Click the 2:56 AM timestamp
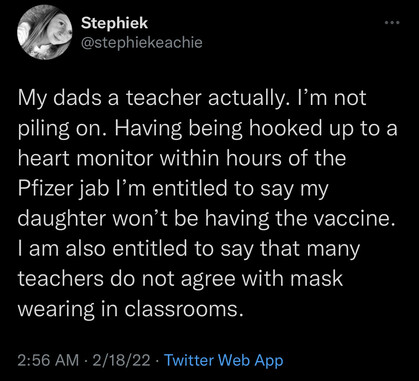This screenshot has width=419, height=381. pyautogui.click(x=48, y=361)
